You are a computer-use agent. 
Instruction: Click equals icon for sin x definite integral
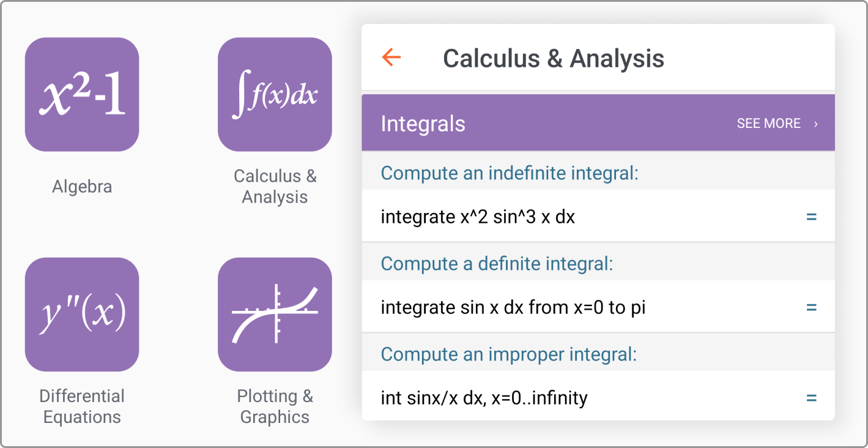coord(811,307)
